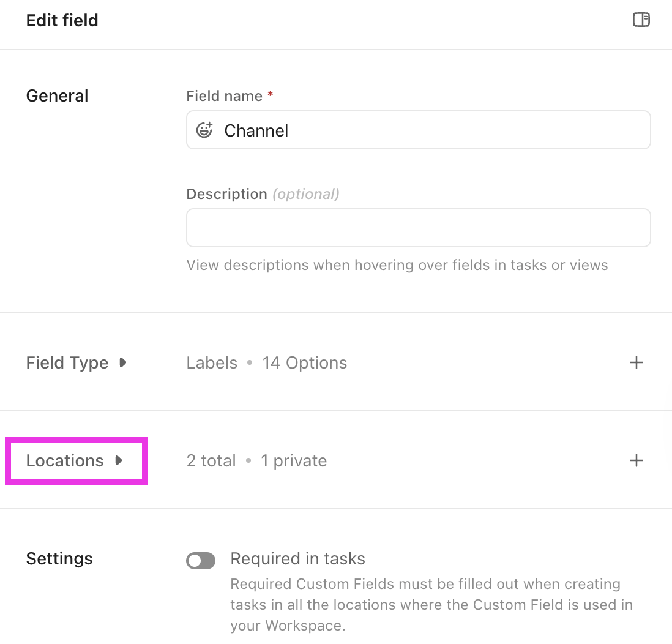The width and height of the screenshot is (672, 644).
Task: Expand the Field Type disclosure triangle
Action: click(123, 362)
